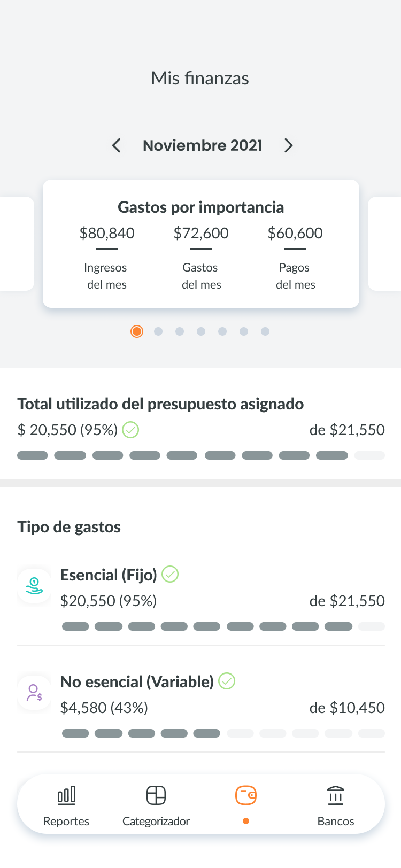Screen dimensions: 401x868
Task: Select the last carousel page dot
Action: coord(265,331)
